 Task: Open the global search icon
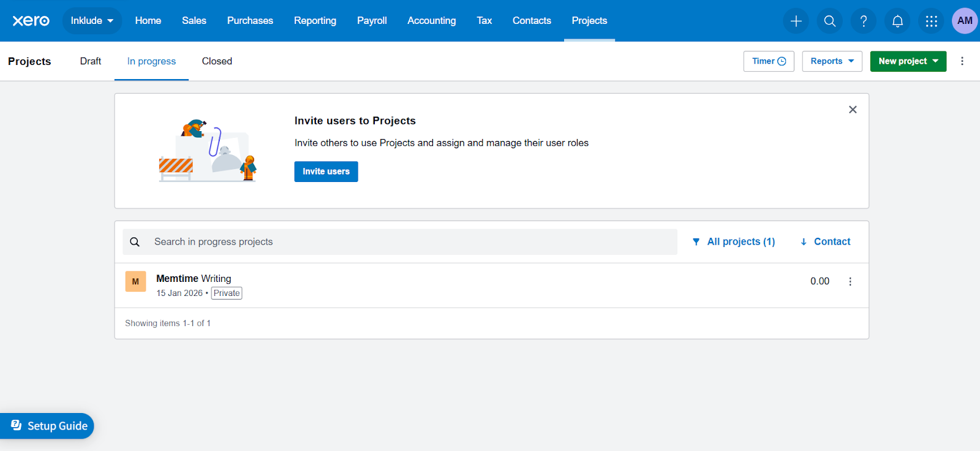[x=830, y=21]
